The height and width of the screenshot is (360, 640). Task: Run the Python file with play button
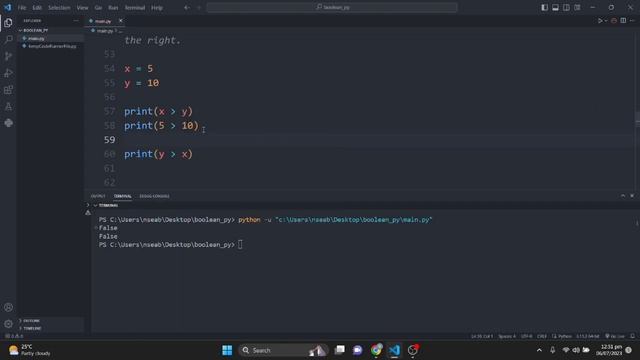pos(600,20)
